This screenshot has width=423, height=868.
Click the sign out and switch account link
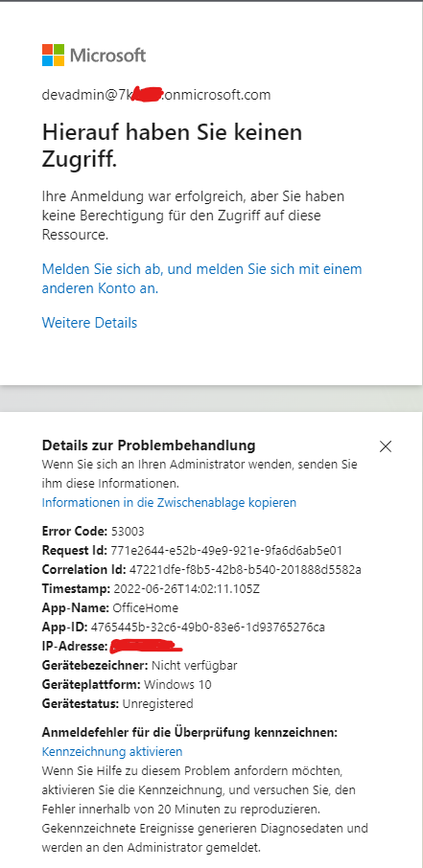coord(201,279)
